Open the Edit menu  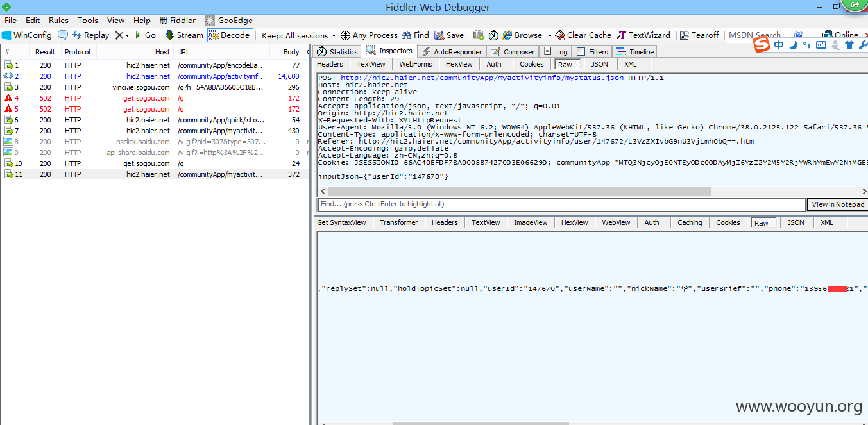(33, 20)
